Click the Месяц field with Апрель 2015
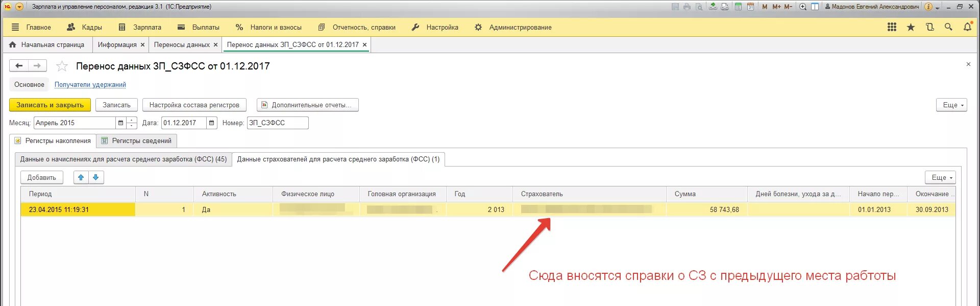The height and width of the screenshot is (306, 980). [x=75, y=123]
